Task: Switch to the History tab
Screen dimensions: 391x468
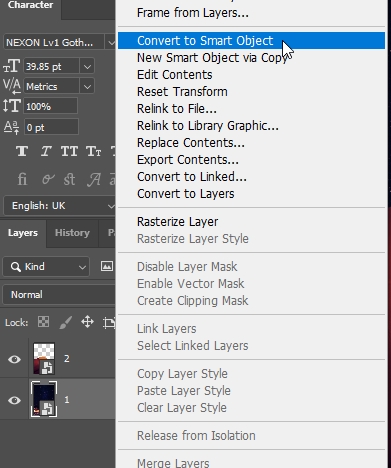Action: point(72,233)
